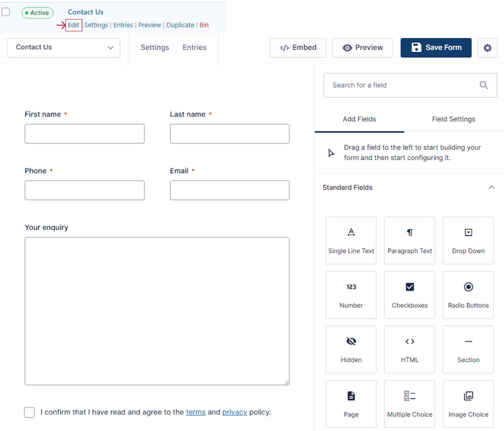Open Entries in the editor toolbar

pos(194,48)
